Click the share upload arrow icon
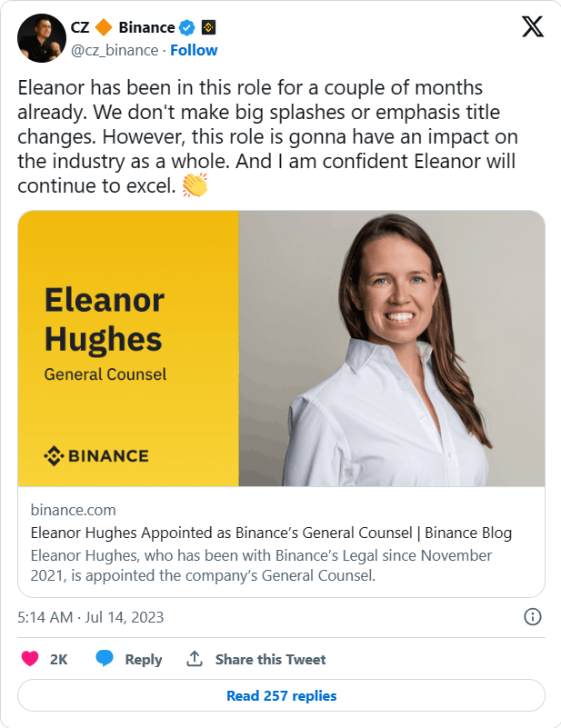The height and width of the screenshot is (728, 561). point(195,658)
